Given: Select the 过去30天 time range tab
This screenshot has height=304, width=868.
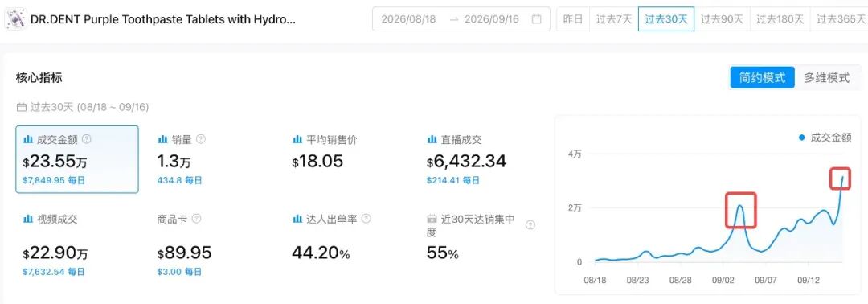Looking at the screenshot, I should tap(666, 19).
